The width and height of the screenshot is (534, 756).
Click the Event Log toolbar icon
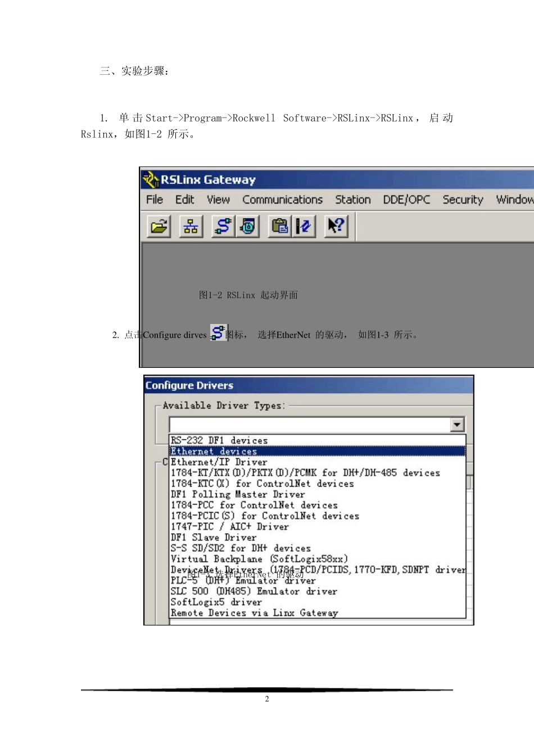304,227
